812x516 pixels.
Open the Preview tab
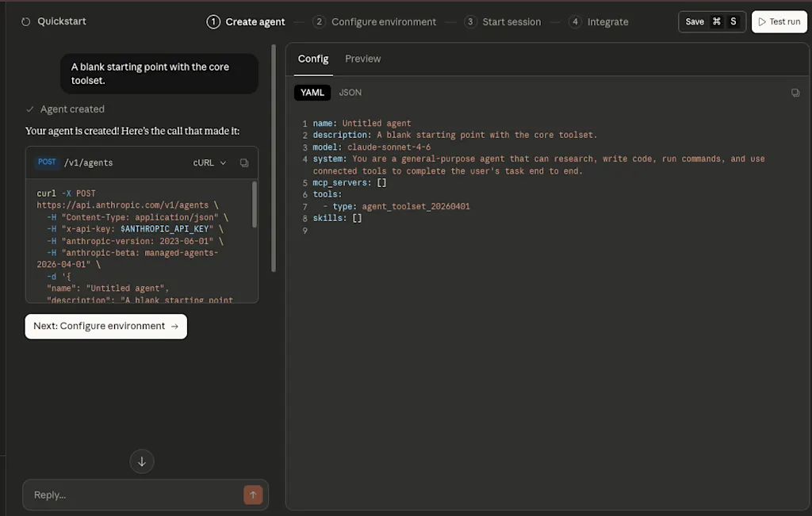coord(362,59)
